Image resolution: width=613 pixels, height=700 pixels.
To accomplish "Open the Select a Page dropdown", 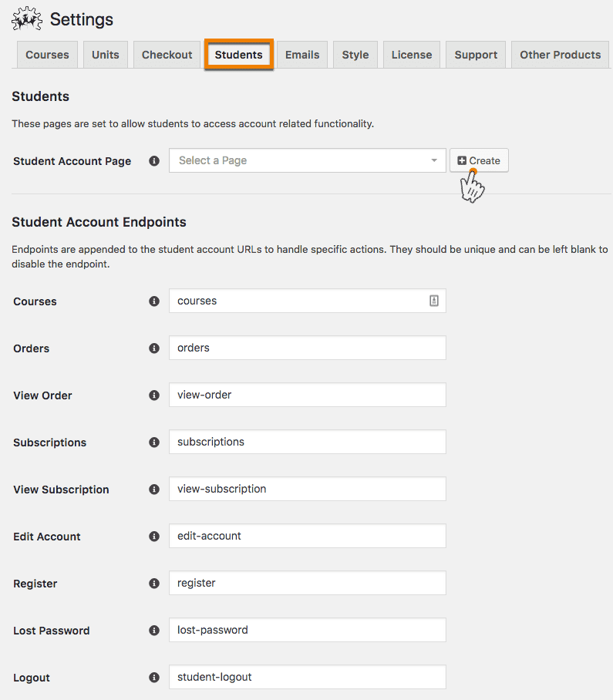I will point(308,160).
